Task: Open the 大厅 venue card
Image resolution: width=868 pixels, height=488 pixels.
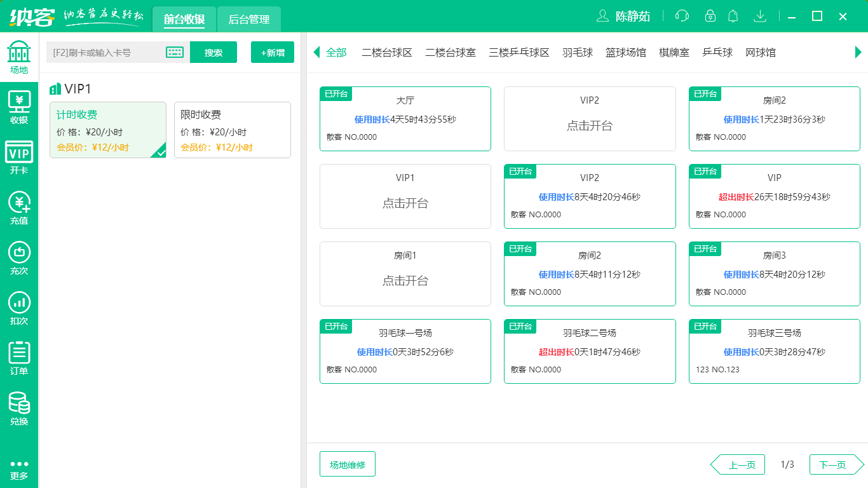Action: [405, 118]
